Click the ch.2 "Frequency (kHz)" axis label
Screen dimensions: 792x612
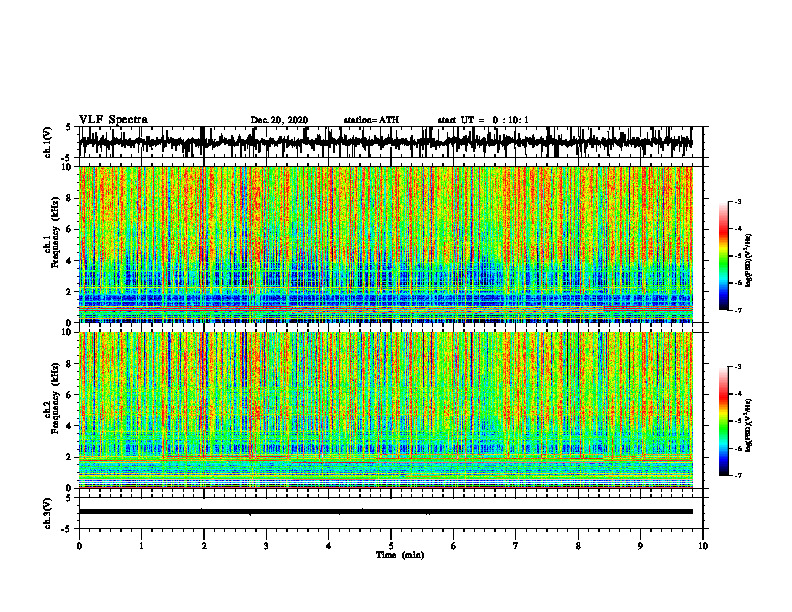[x=55, y=398]
